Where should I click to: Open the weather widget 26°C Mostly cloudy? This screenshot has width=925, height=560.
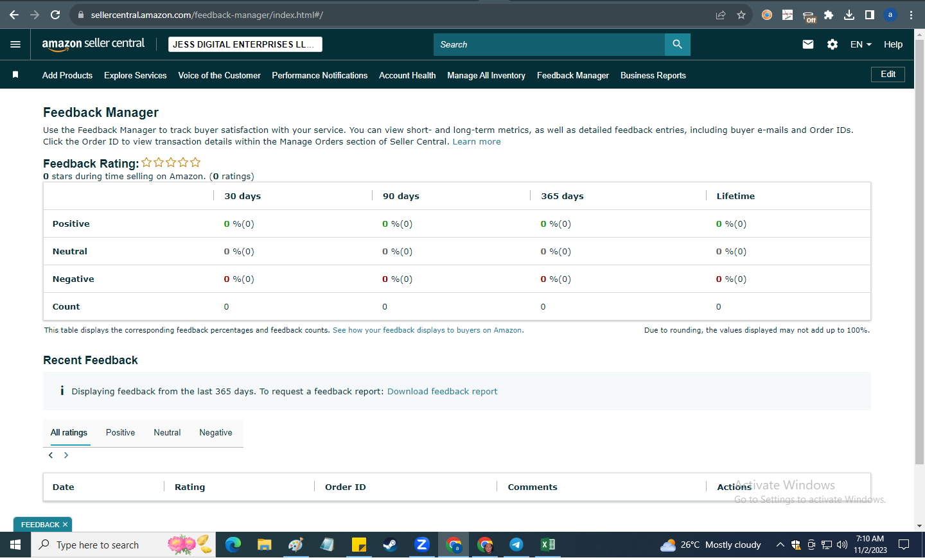pyautogui.click(x=710, y=545)
